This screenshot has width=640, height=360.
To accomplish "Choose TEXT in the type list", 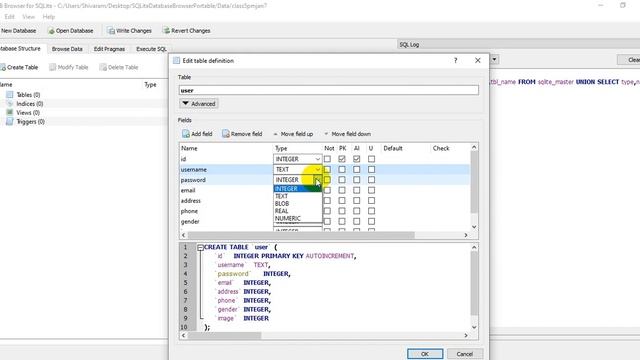I will point(298,196).
